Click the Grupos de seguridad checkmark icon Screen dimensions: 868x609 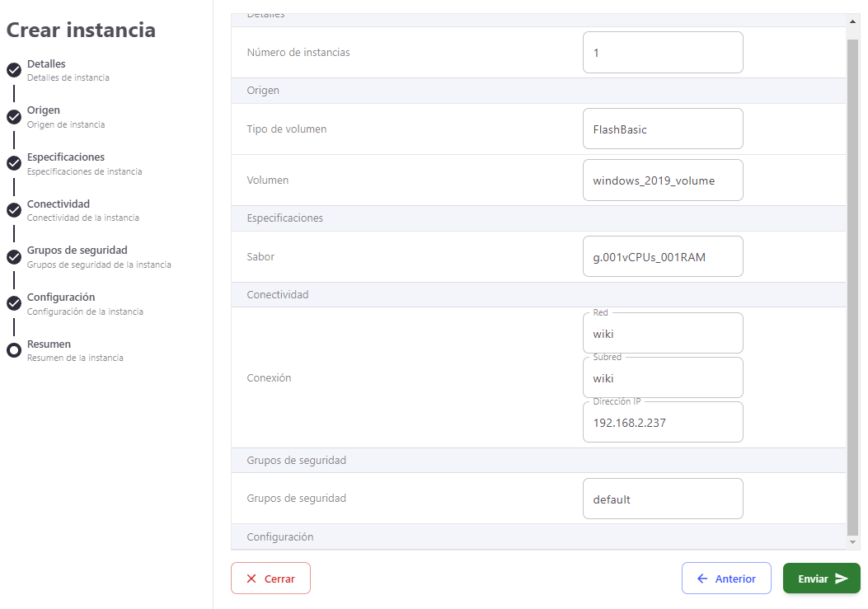(x=14, y=257)
